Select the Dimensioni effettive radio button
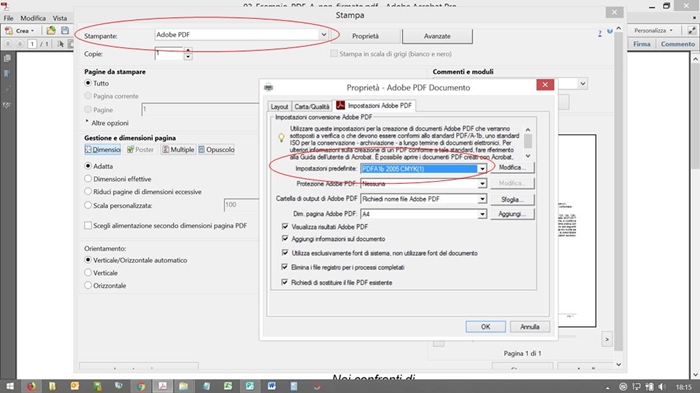The width and height of the screenshot is (700, 393). pyautogui.click(x=88, y=179)
